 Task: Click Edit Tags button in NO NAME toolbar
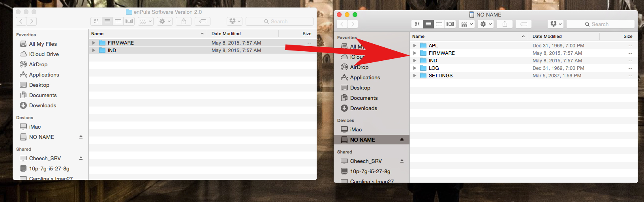pos(524,24)
